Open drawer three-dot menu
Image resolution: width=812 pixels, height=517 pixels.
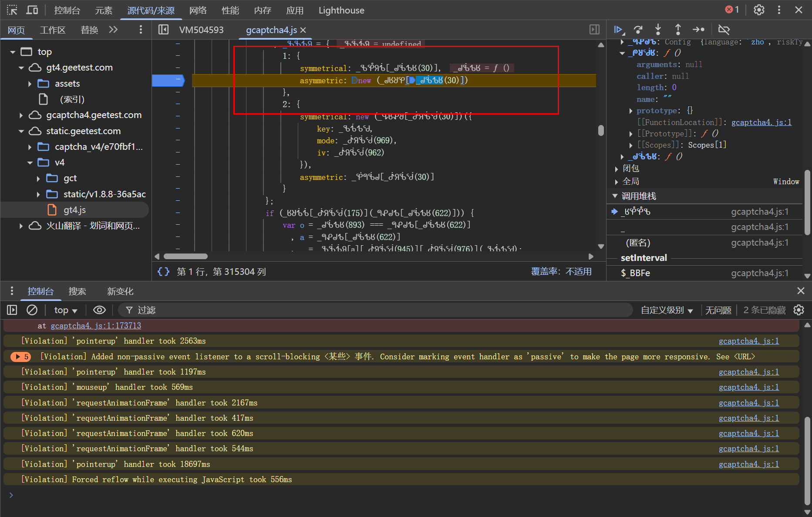[12, 291]
